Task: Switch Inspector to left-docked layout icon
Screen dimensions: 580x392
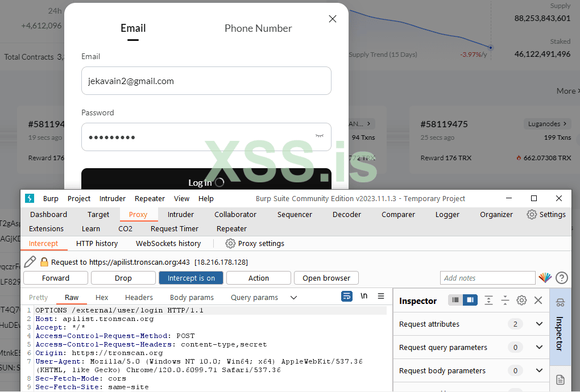Action: [455, 300]
